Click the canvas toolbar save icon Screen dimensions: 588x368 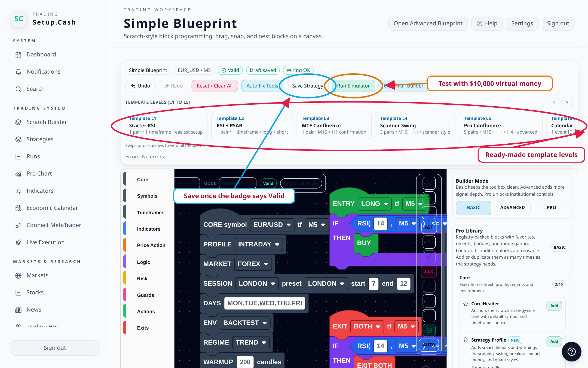click(x=429, y=183)
